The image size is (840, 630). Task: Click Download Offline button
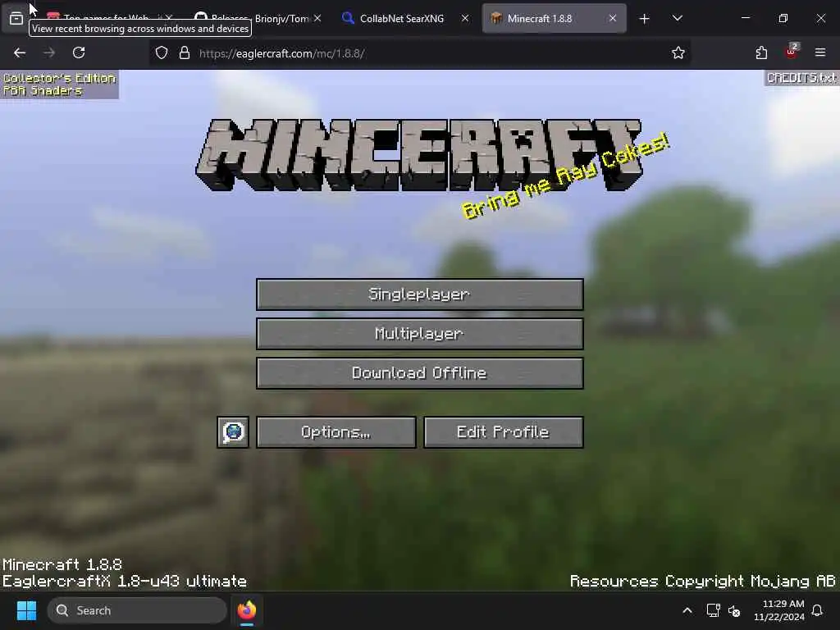coord(419,373)
